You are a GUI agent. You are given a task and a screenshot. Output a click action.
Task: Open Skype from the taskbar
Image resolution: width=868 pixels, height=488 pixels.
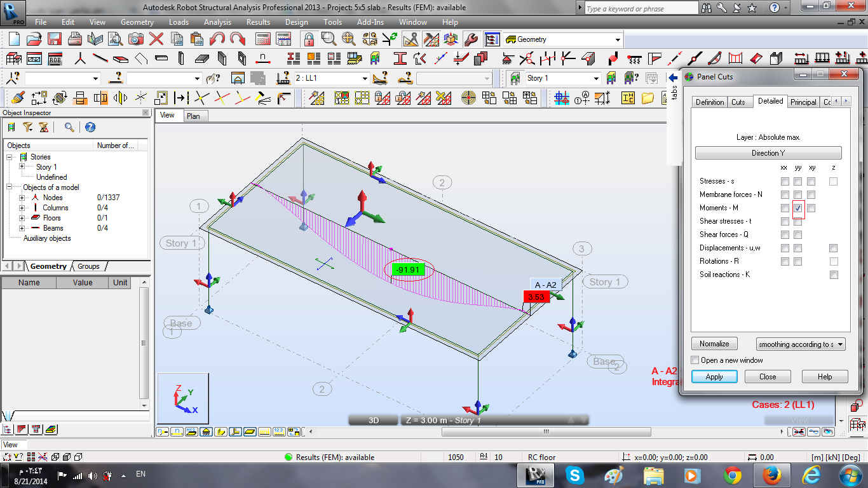tap(574, 475)
